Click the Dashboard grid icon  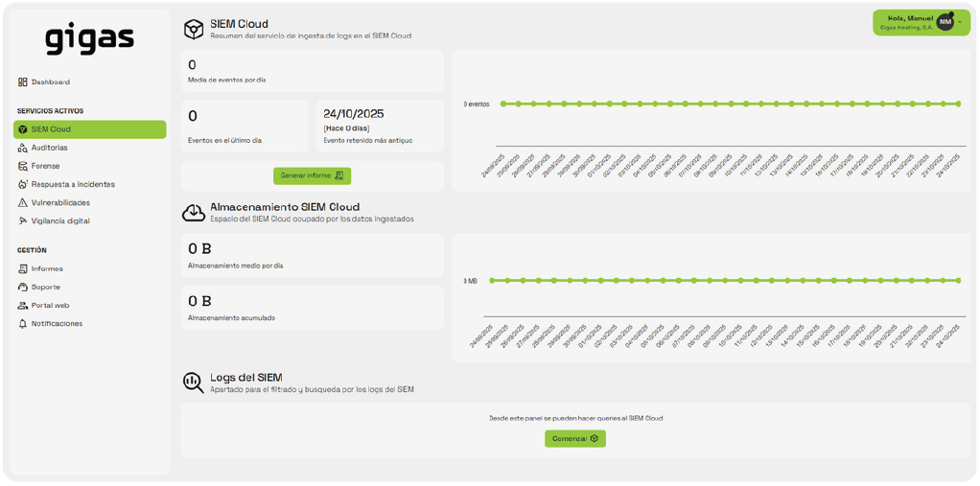pos(23,82)
